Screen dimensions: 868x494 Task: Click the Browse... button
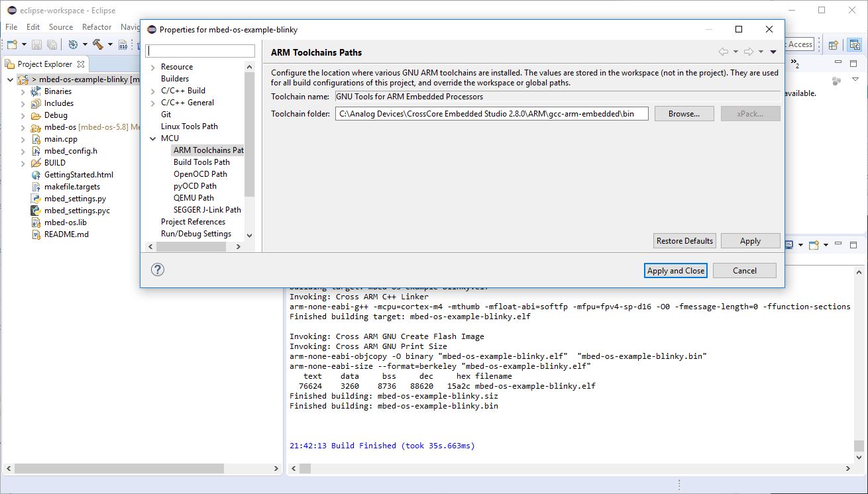tap(684, 113)
